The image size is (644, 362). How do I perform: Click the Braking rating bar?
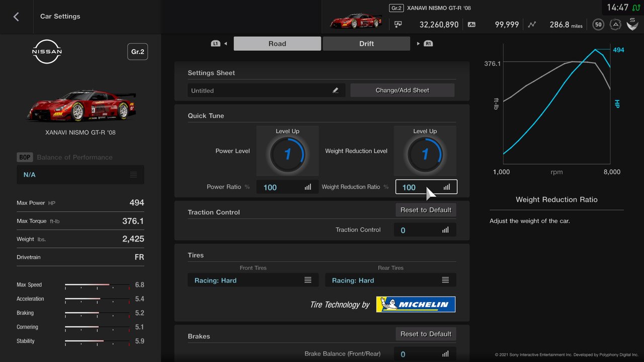[97, 313]
